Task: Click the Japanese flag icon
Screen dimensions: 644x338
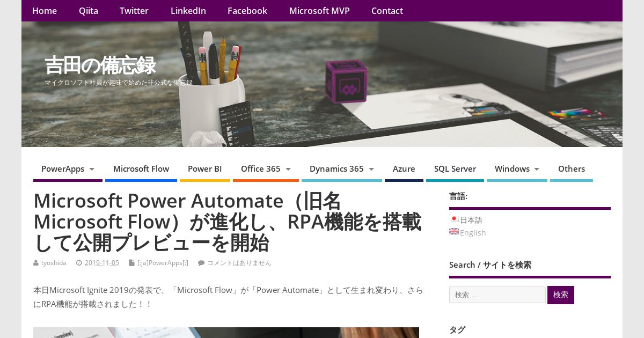Action: click(x=454, y=219)
